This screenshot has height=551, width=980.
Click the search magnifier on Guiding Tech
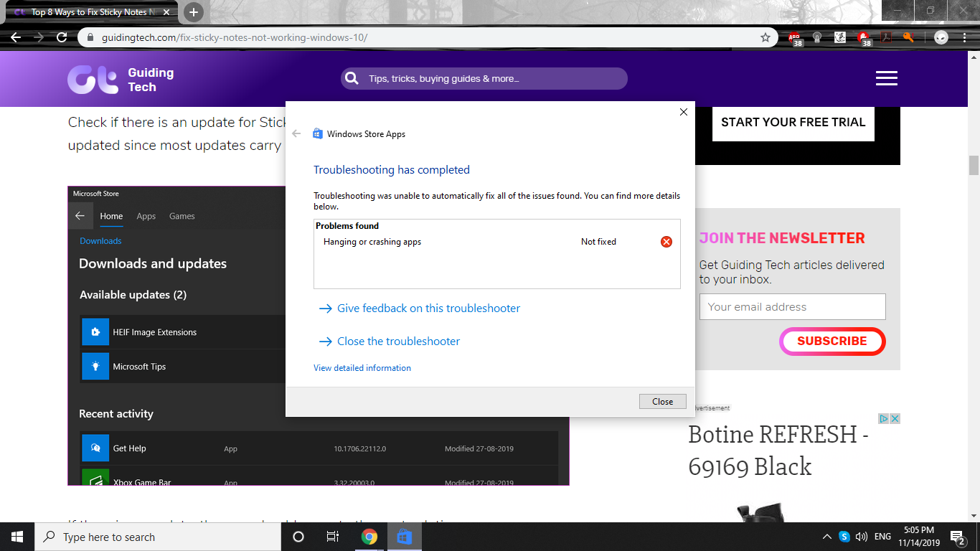[x=352, y=78]
